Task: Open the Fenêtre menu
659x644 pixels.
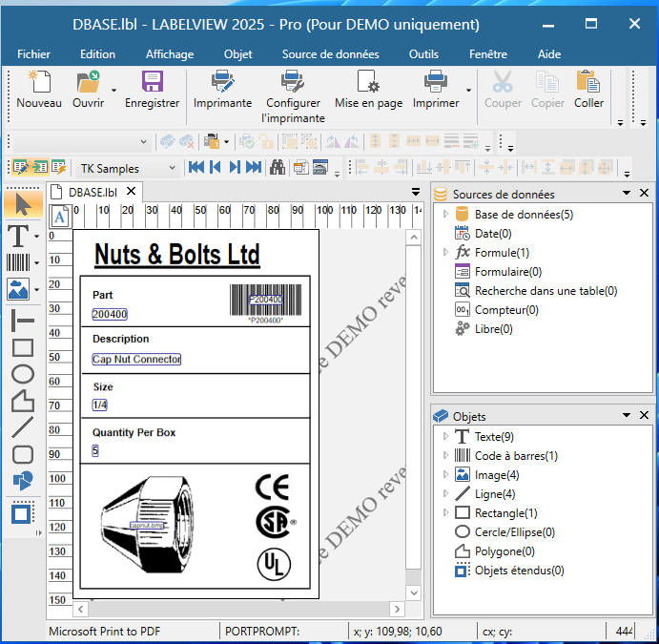Action: (x=488, y=54)
